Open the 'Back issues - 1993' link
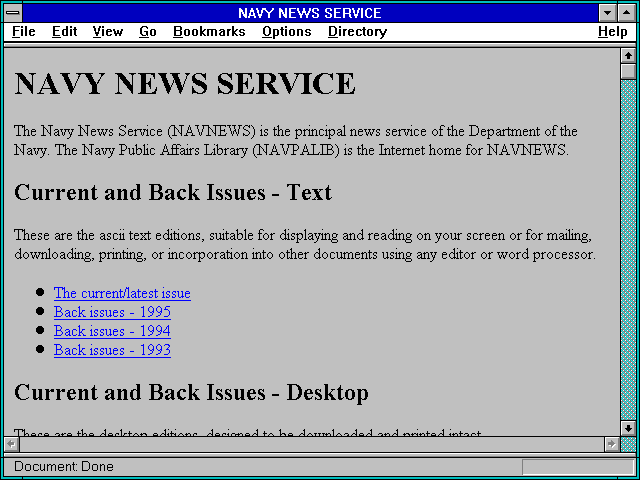The height and width of the screenshot is (480, 640). [112, 350]
